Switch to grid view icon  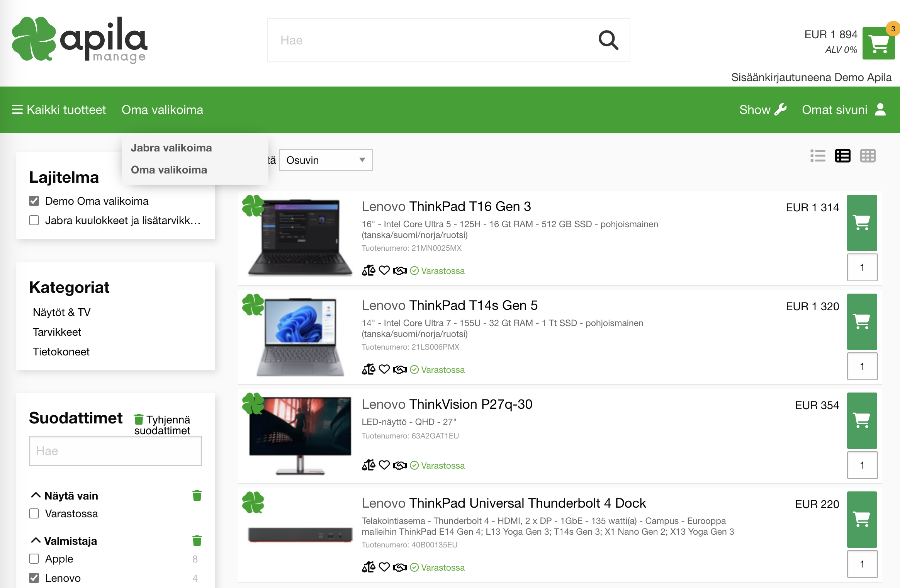[x=868, y=156]
